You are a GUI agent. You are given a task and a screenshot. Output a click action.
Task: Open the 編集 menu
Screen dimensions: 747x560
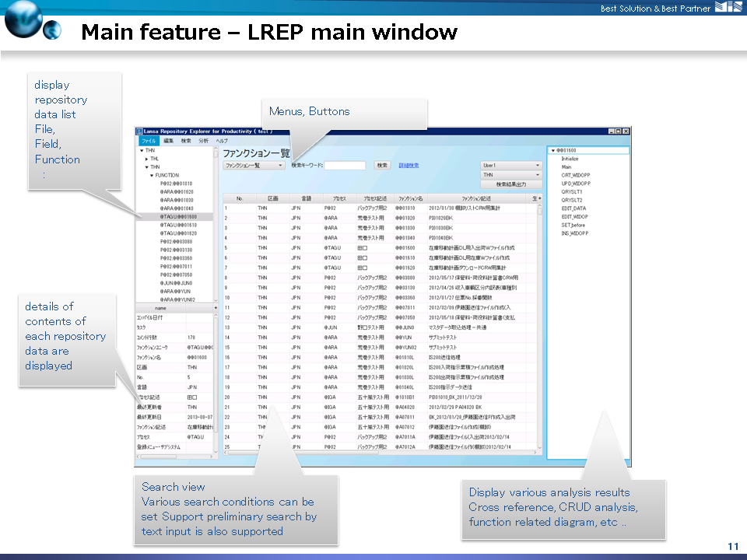point(169,141)
